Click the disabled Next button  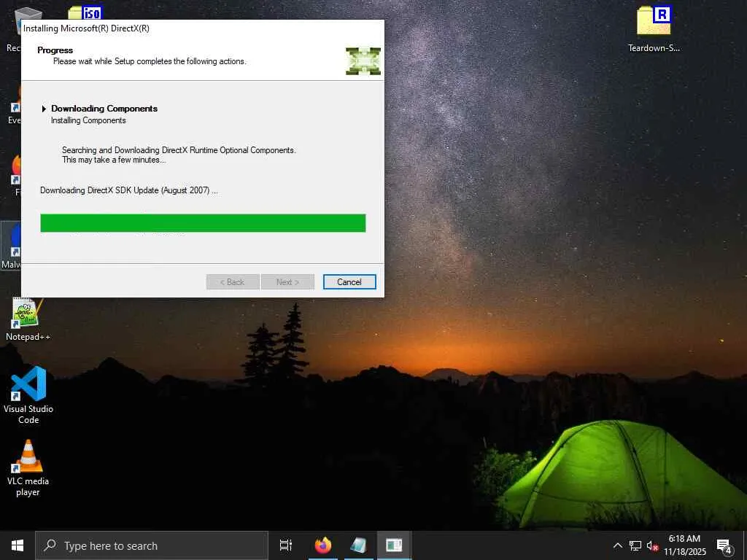[x=287, y=282]
